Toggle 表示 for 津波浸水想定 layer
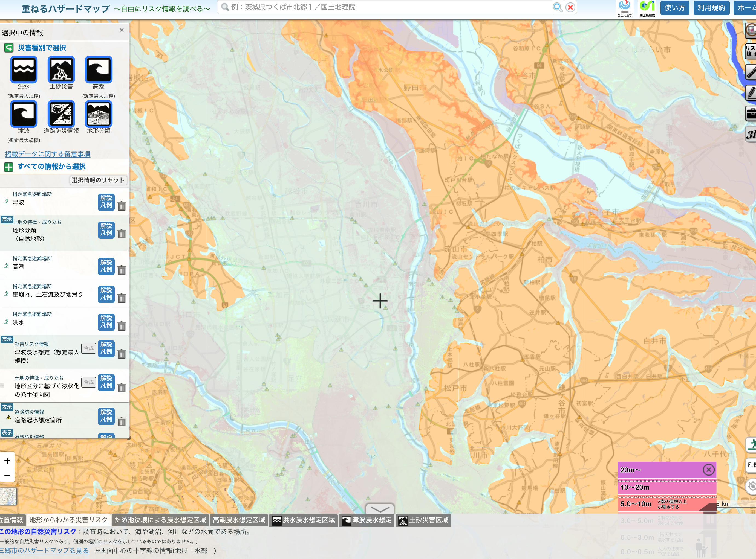Screen dimensions: 756x559 (x=7, y=339)
